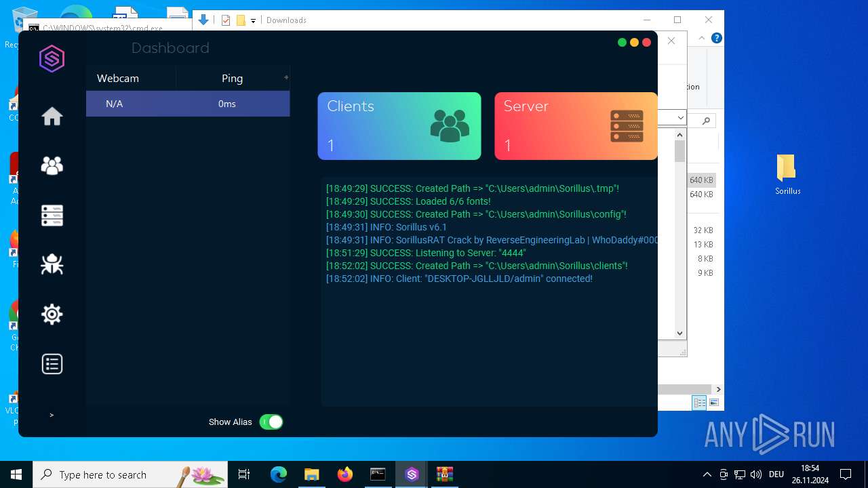Click the Clients card
The width and height of the screenshot is (868, 488).
pyautogui.click(x=399, y=126)
